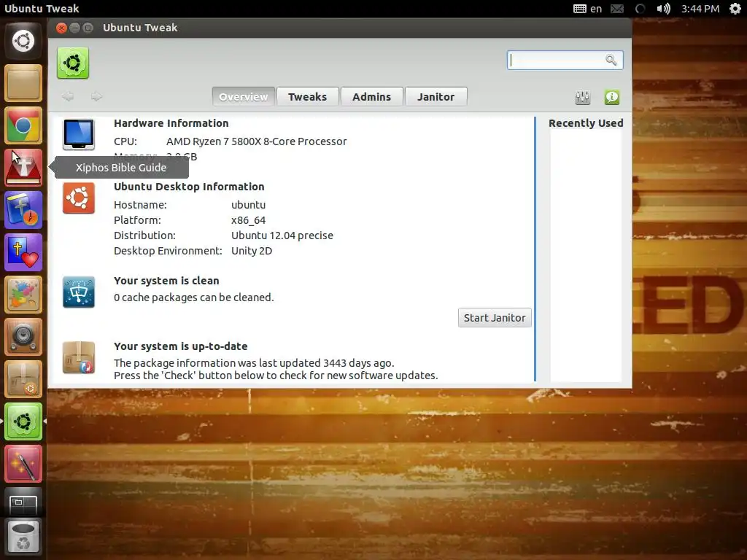This screenshot has width=747, height=560.
Task: Launch Xiphos Bible Guide from launcher
Action: (x=23, y=168)
